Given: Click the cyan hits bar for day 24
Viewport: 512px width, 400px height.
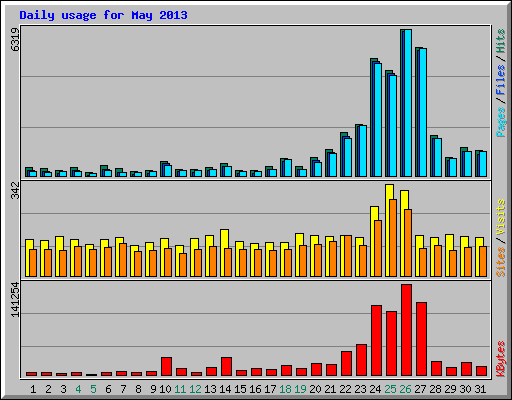Looking at the screenshot, I should point(378,120).
